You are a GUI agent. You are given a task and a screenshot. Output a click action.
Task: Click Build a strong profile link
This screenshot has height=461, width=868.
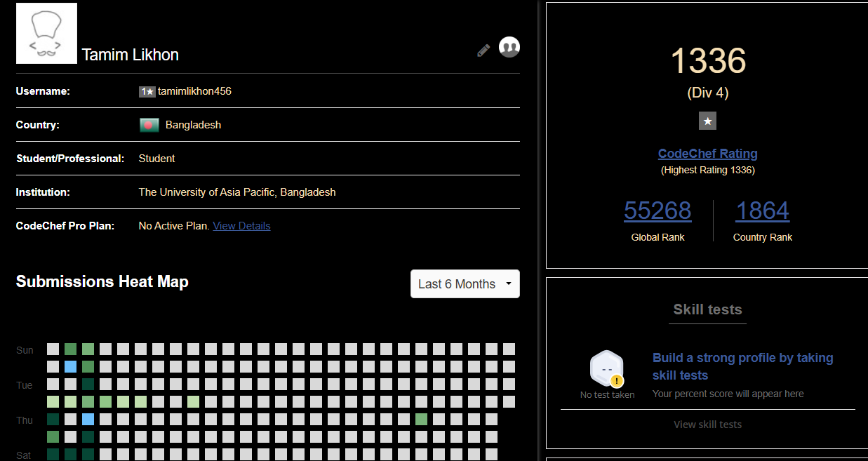(742, 366)
